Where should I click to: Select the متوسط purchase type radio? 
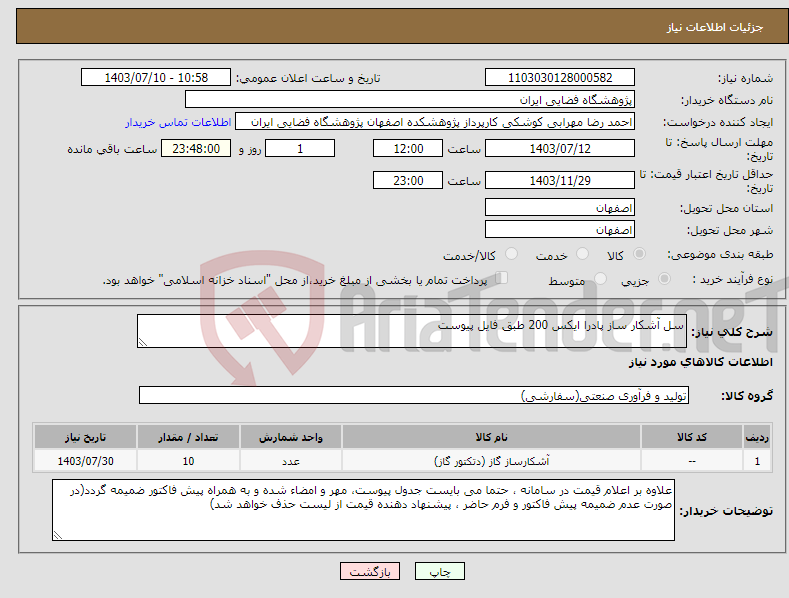(x=600, y=279)
